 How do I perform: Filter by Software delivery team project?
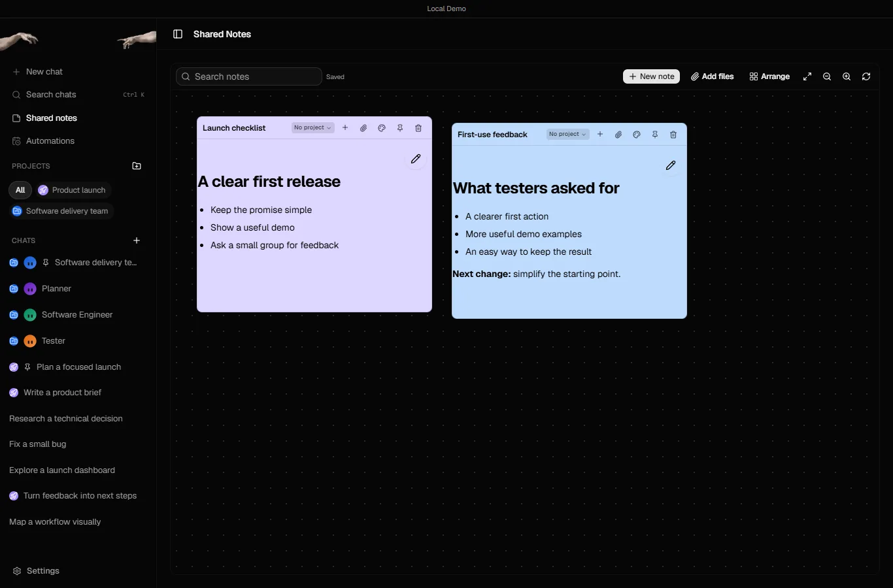pyautogui.click(x=61, y=211)
